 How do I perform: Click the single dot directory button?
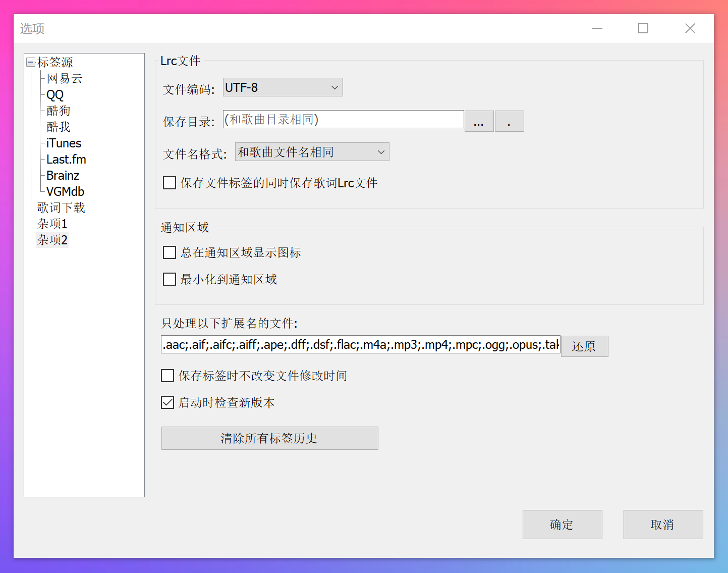click(x=509, y=122)
